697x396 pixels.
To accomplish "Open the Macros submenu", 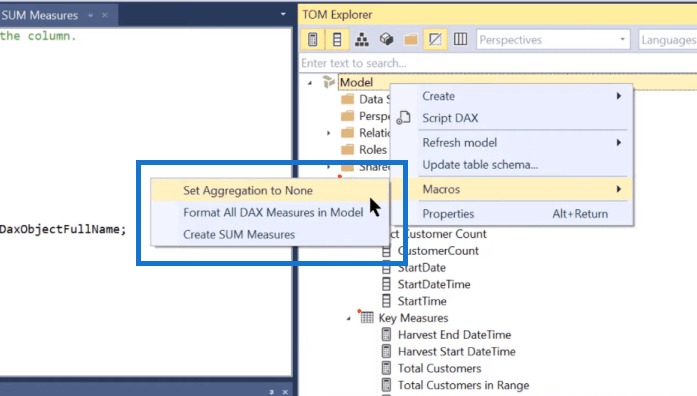I will [x=512, y=189].
